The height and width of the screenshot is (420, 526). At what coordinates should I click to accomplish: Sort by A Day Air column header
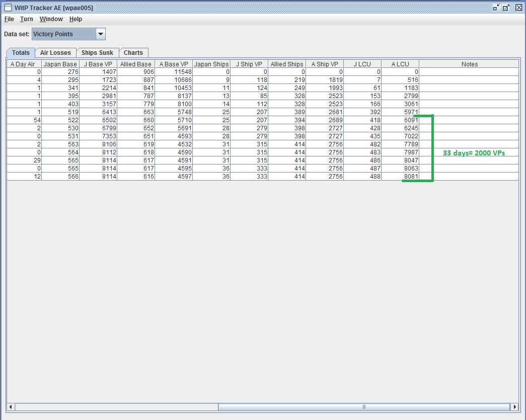(x=24, y=64)
